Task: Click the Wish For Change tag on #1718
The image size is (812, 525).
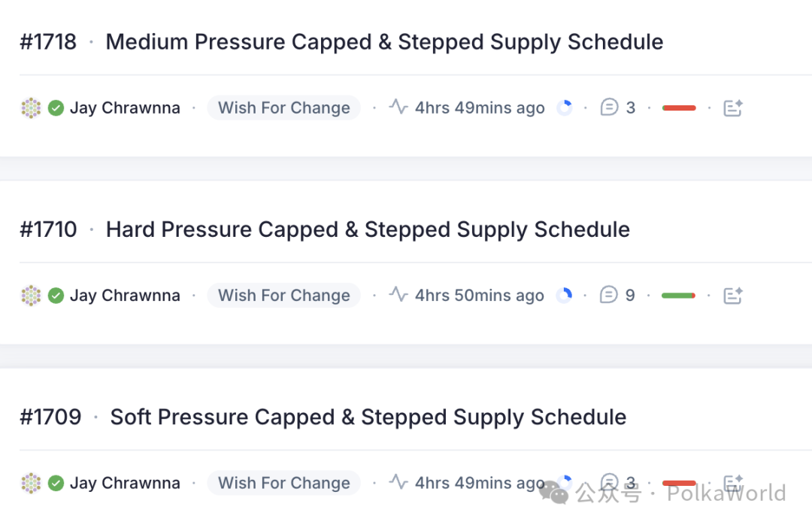Action: tap(284, 108)
